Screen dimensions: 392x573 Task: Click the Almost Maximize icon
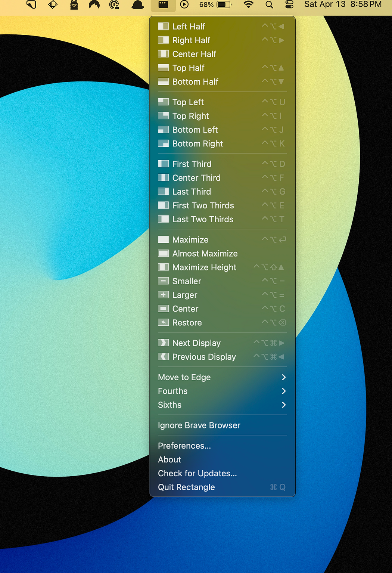point(163,254)
